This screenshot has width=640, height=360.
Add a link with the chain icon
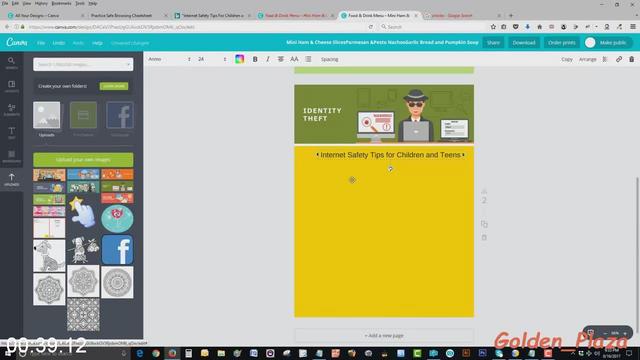[619, 59]
